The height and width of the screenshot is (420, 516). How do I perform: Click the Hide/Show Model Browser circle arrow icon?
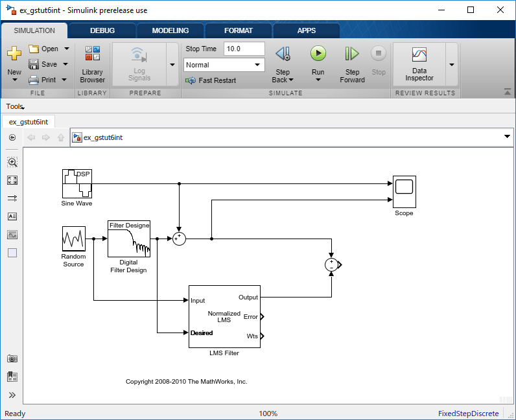12,137
